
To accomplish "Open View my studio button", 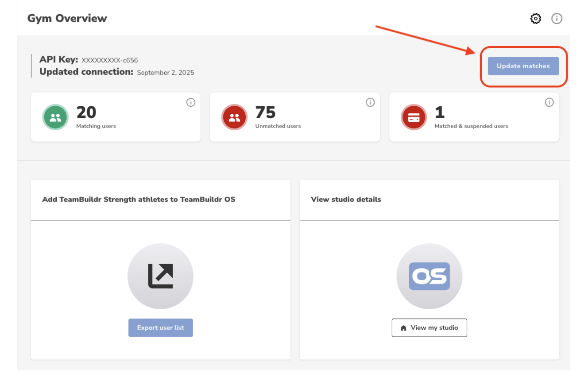I will click(x=429, y=328).
